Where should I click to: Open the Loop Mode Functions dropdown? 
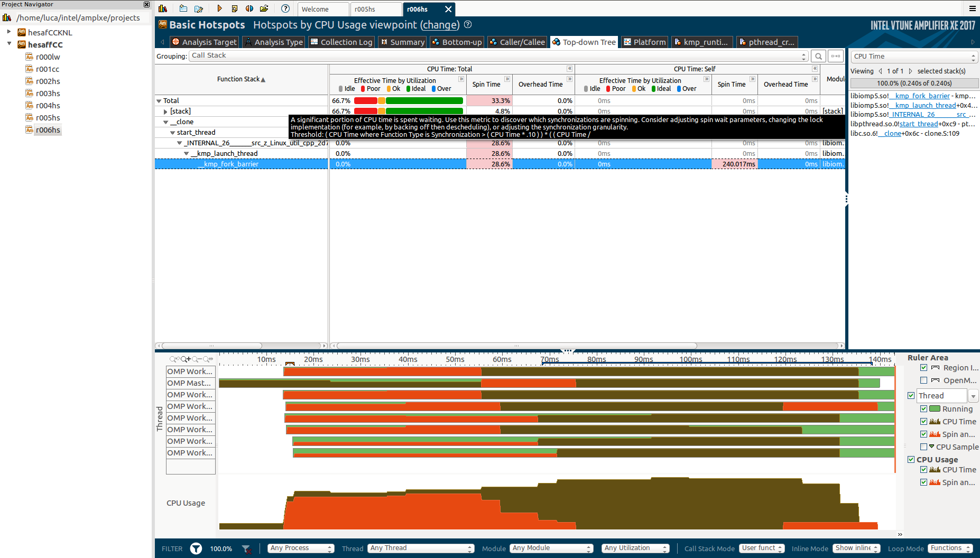pyautogui.click(x=950, y=548)
